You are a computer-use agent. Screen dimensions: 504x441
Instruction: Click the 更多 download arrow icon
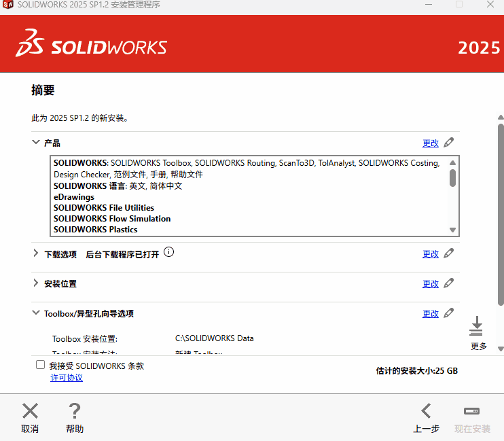click(476, 326)
